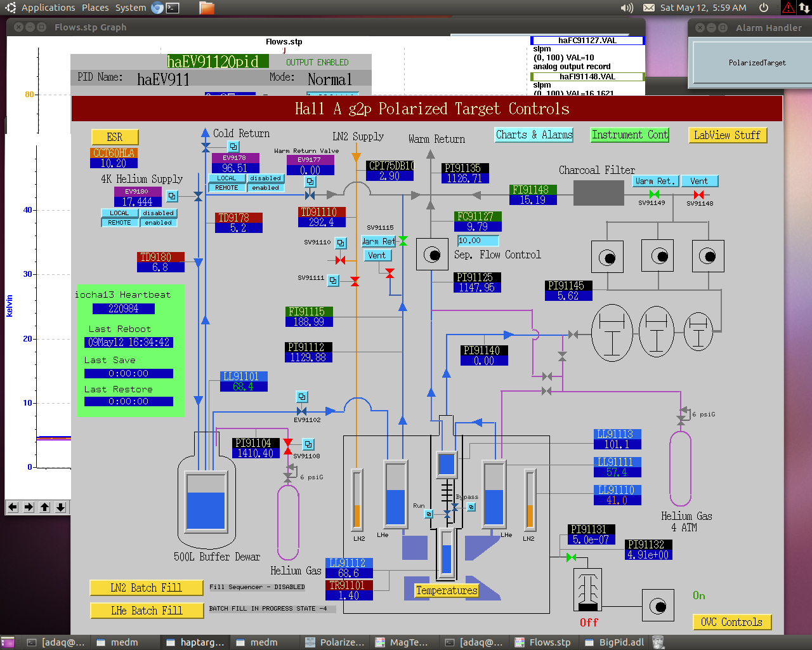Open related display icon for SV91108
Image resolution: width=812 pixels, height=650 pixels.
pyautogui.click(x=308, y=444)
